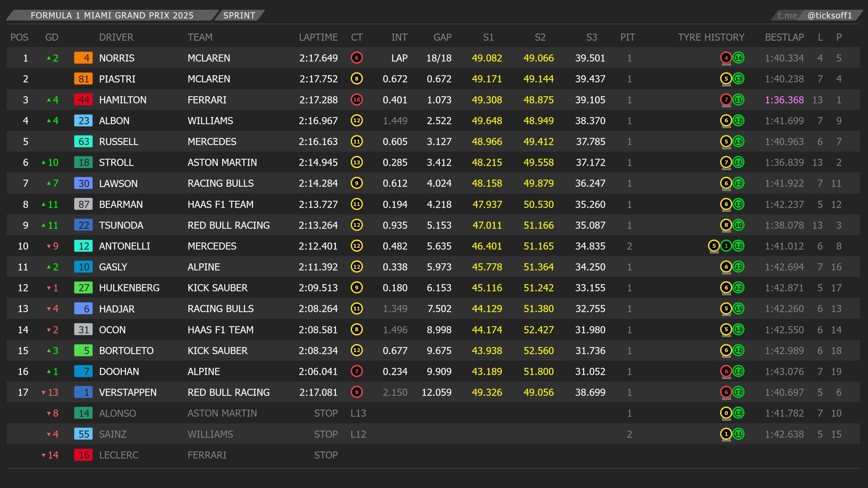This screenshot has width=868, height=488.
Task: Click green 10 tyre in Tsunoda's tyre history
Action: 738,225
